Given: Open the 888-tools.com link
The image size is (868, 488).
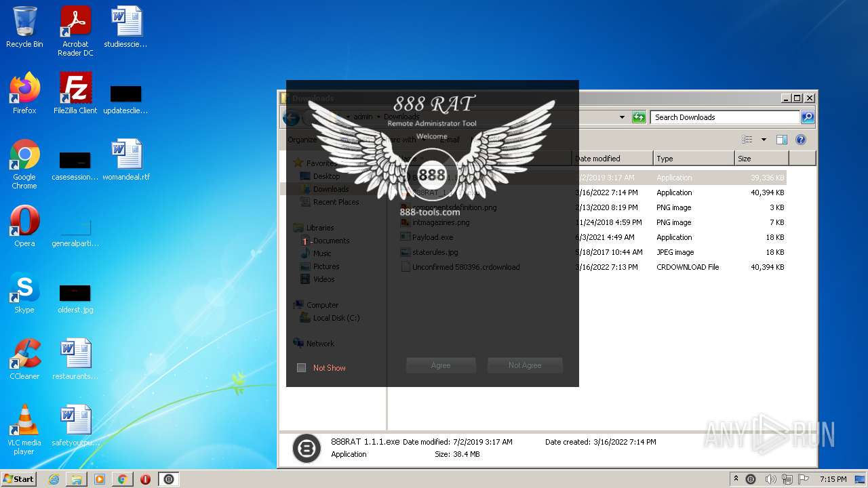Looking at the screenshot, I should 430,212.
